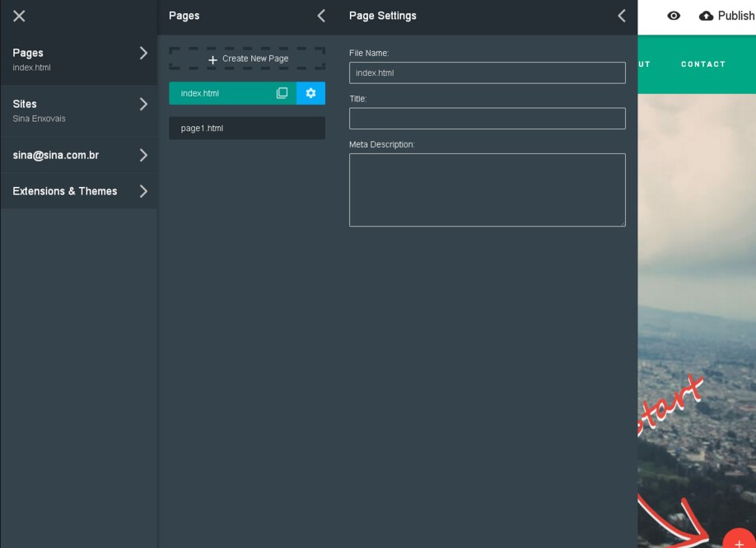Select CONTACT in the site navigation
This screenshot has height=548, width=756.
702,63
